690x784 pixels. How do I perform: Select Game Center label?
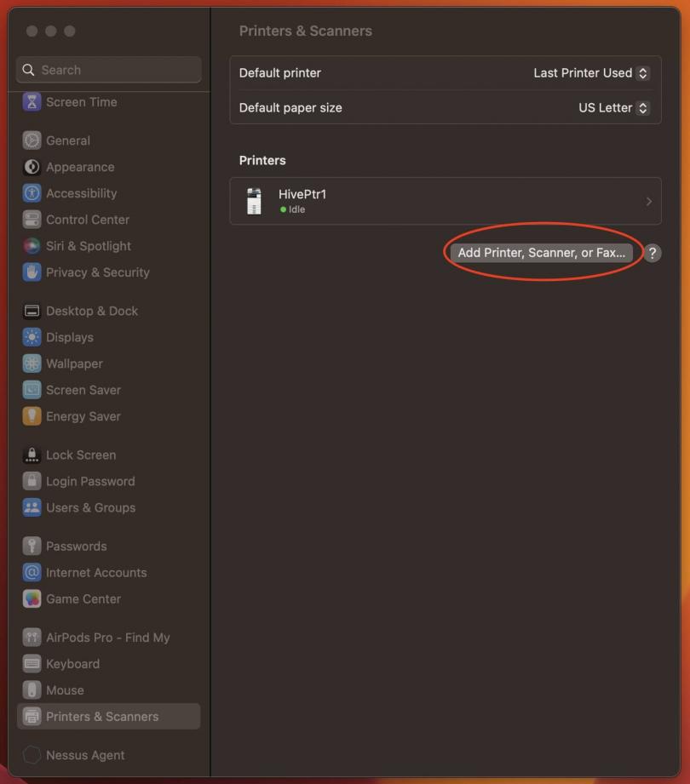coord(83,599)
